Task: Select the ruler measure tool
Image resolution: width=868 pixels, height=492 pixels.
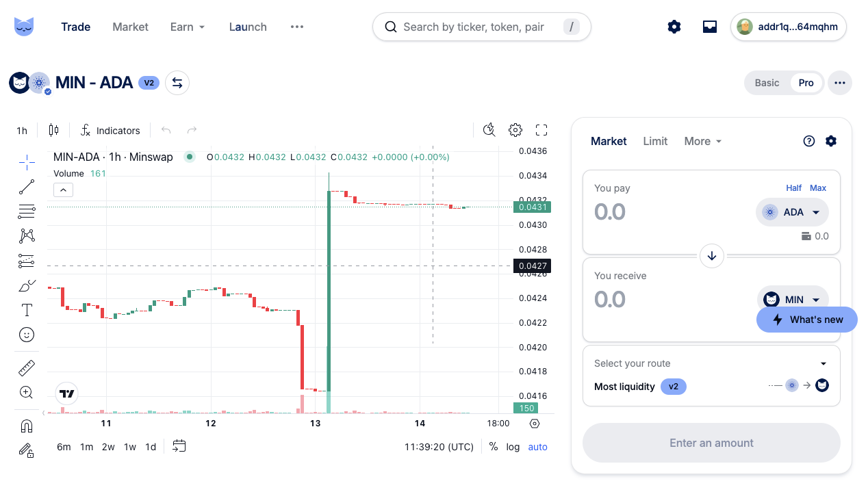Action: click(x=27, y=368)
